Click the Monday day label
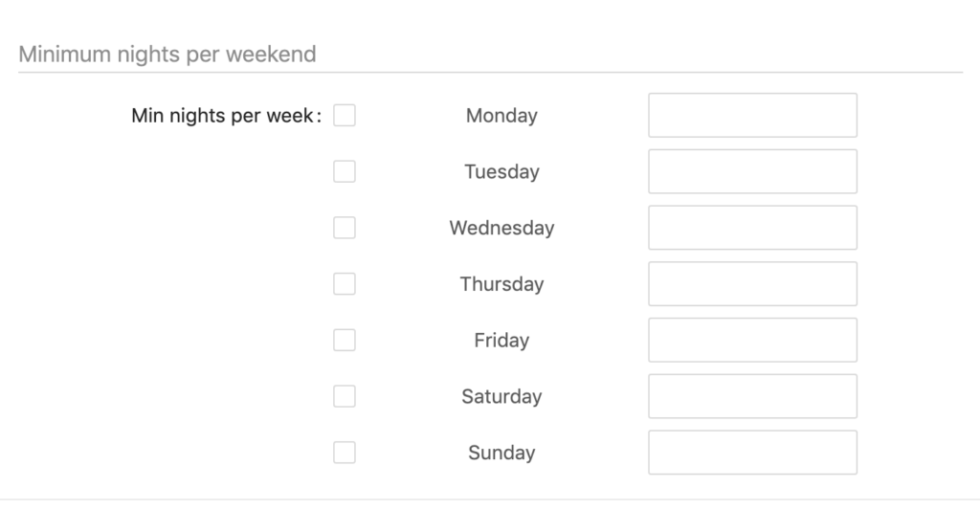This screenshot has height=510, width=980. [x=501, y=116]
